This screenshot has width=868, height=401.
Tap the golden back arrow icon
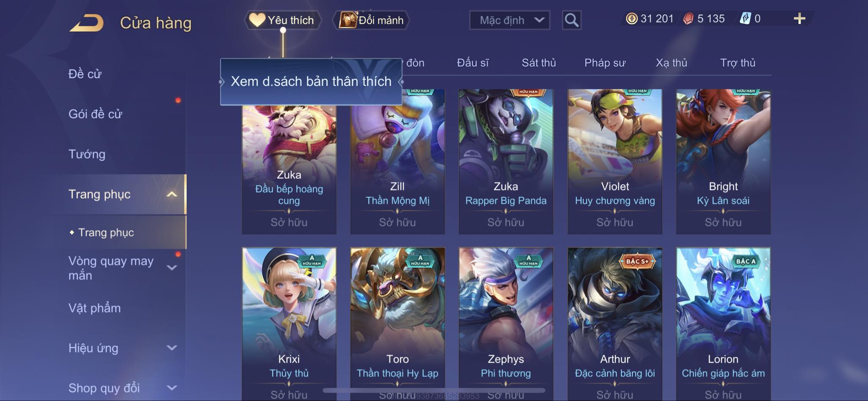click(87, 23)
